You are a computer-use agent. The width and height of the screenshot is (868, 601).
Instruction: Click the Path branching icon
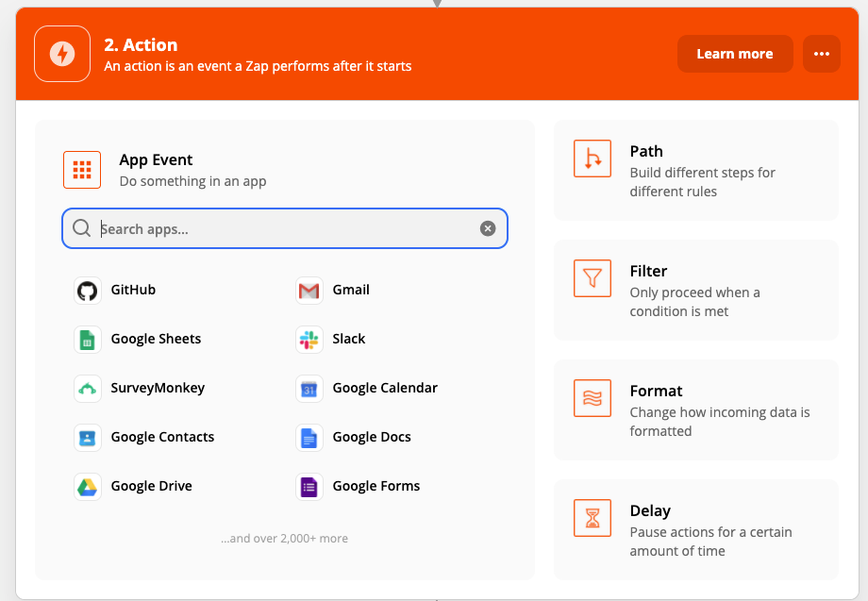pos(593,159)
